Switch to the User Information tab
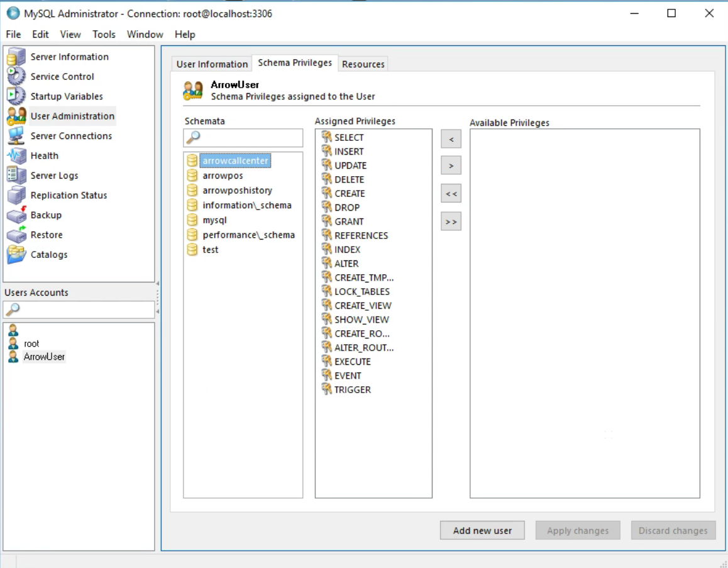728x568 pixels. coord(212,64)
